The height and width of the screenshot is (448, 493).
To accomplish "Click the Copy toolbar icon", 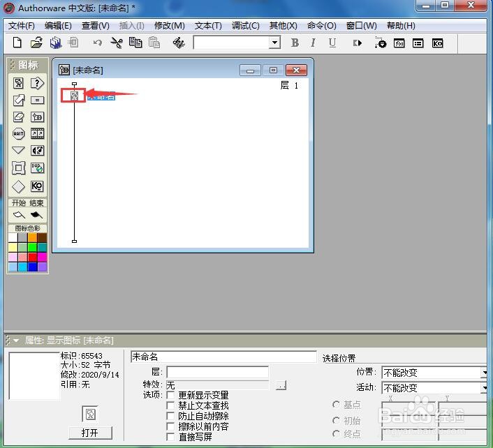I will click(135, 43).
